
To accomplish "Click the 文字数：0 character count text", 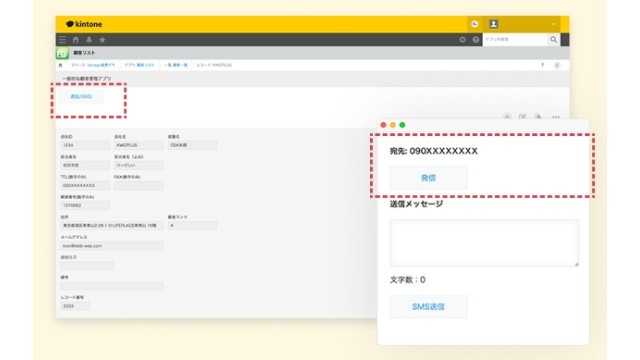I will coord(408,280).
